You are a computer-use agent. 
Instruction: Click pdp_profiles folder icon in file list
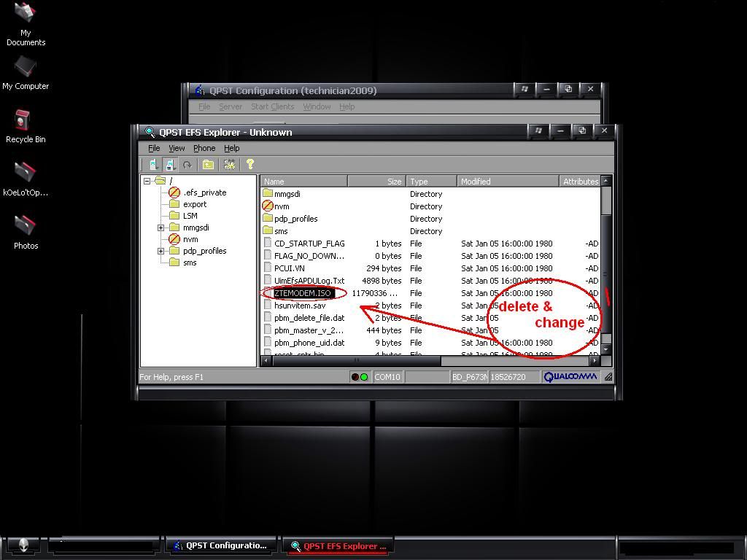[267, 218]
